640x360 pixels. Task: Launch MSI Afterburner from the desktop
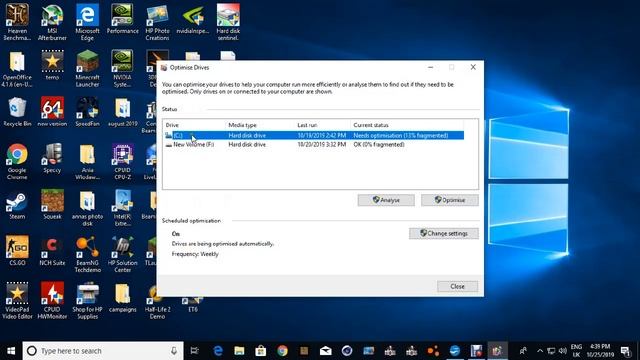point(52,22)
